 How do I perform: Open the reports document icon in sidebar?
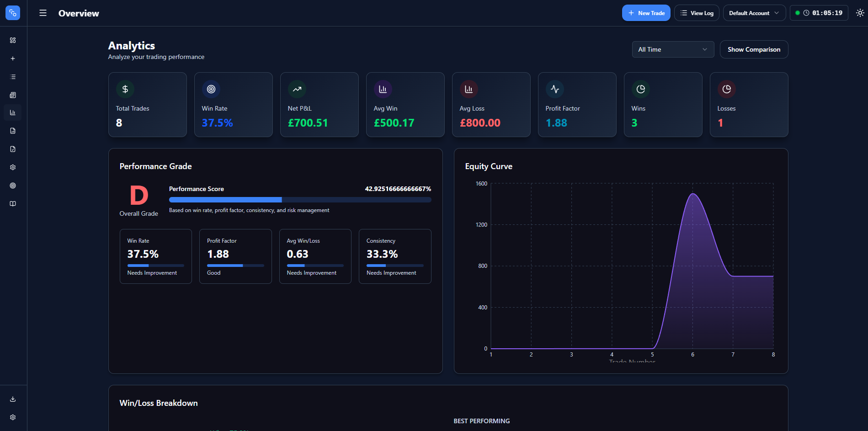pyautogui.click(x=13, y=131)
